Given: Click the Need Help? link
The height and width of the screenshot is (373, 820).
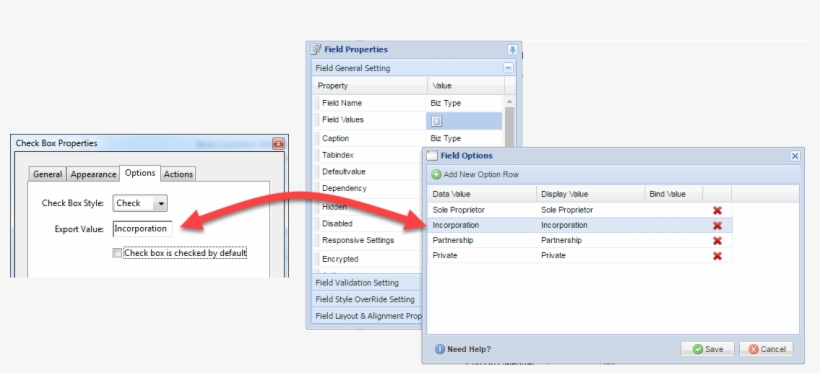Looking at the screenshot, I should pos(469,349).
